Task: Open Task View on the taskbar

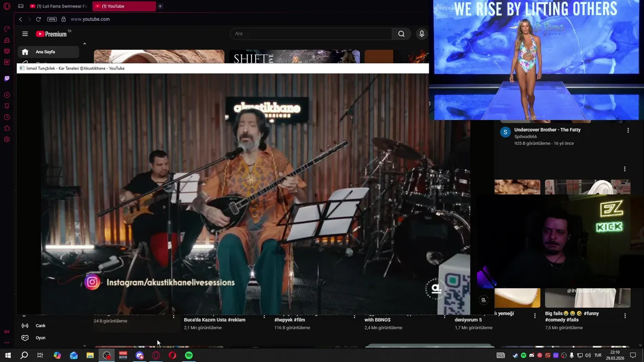Action: [x=40, y=355]
